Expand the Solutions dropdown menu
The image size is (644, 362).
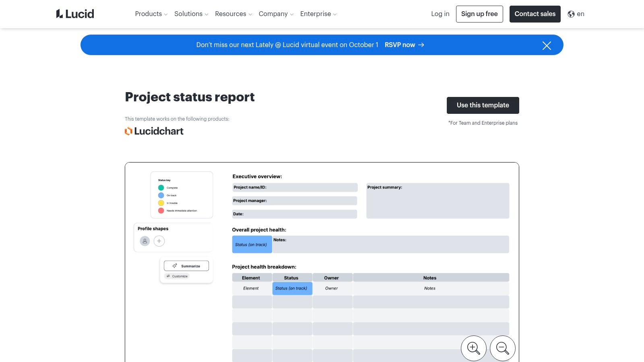(191, 14)
